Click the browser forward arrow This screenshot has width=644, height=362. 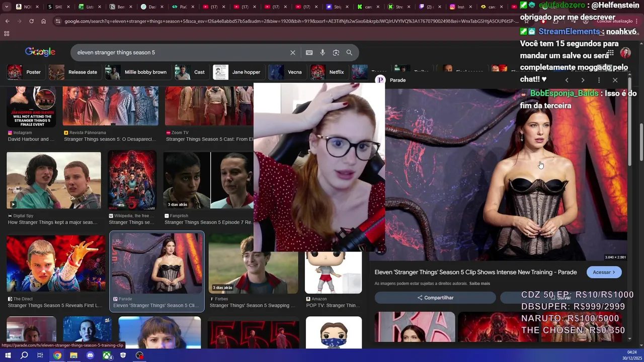[x=19, y=21]
